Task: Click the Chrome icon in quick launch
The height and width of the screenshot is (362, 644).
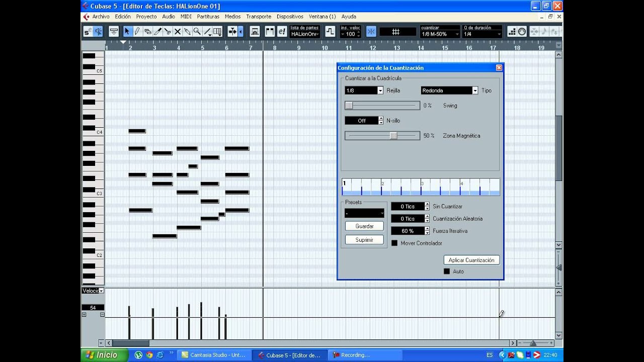Action: [149, 355]
